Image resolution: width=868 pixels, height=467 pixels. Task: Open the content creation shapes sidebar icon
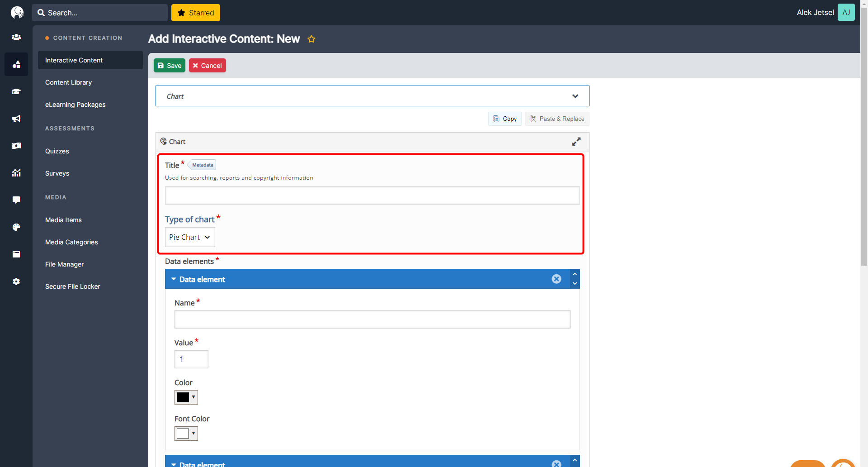click(16, 64)
